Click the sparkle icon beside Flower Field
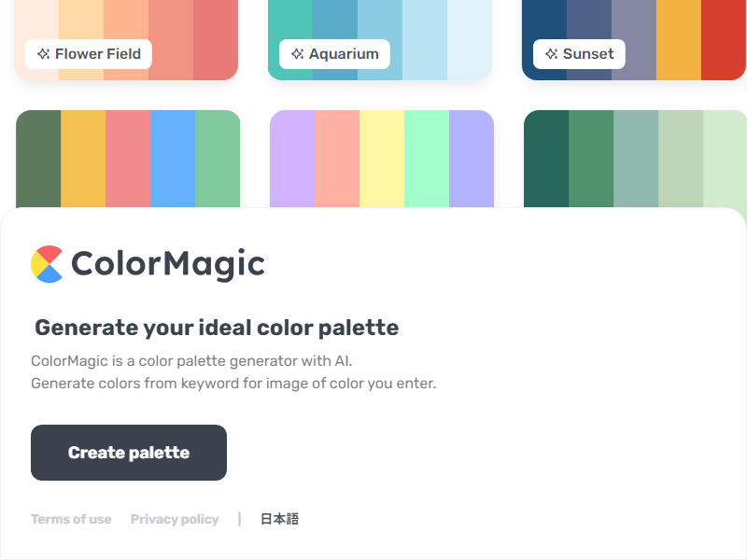Image resolution: width=747 pixels, height=560 pixels. [x=43, y=54]
